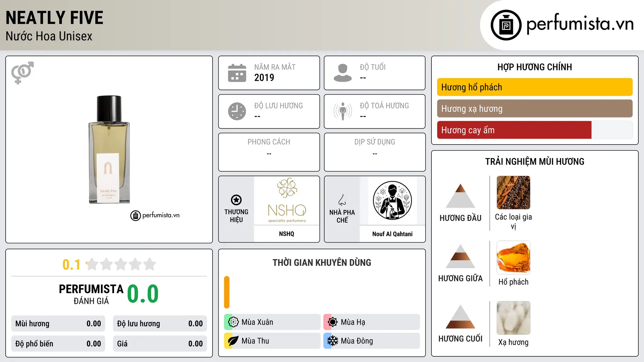Click the NEATLY FIVE title

(x=54, y=18)
